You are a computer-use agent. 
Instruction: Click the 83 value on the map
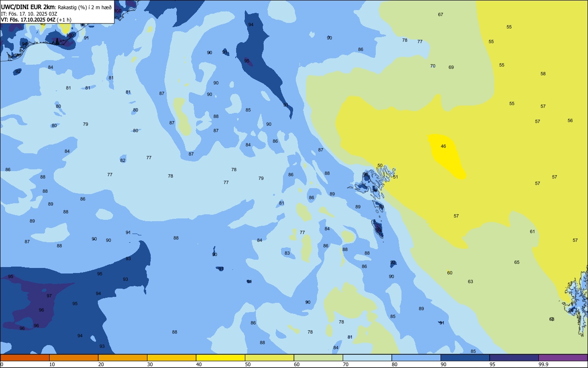coord(287,253)
